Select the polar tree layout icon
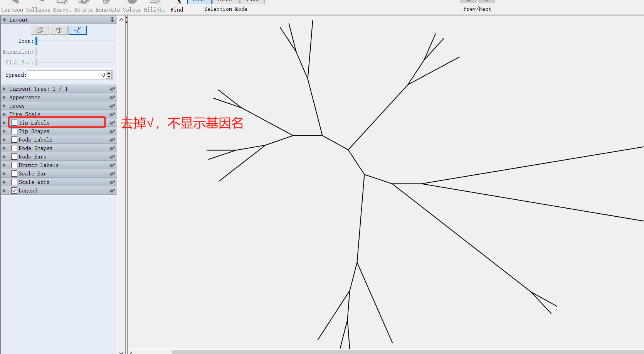Image resolution: width=644 pixels, height=354 pixels. point(59,30)
